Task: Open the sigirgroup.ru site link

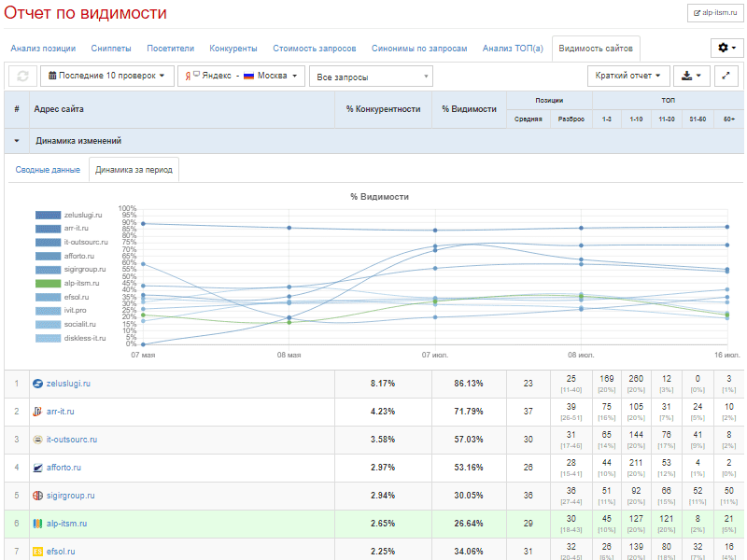Action: 71,496
